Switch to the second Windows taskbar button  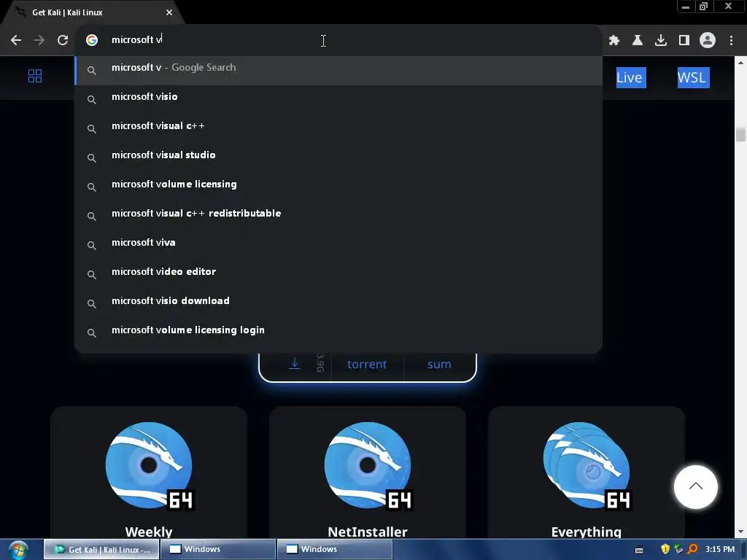coord(334,550)
